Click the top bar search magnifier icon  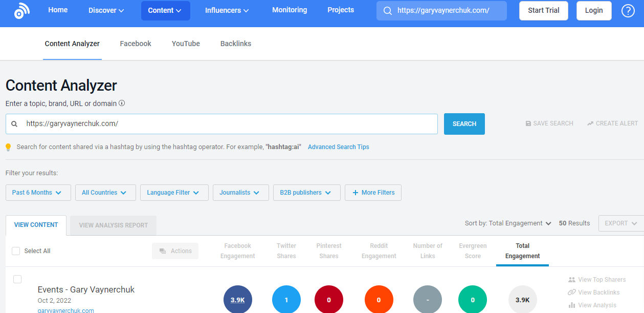[x=388, y=11]
